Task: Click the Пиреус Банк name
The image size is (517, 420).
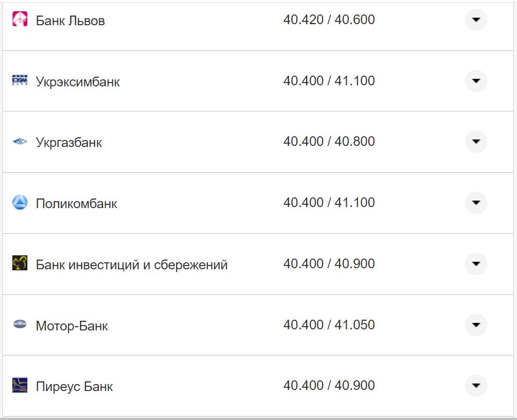Action: (x=75, y=387)
